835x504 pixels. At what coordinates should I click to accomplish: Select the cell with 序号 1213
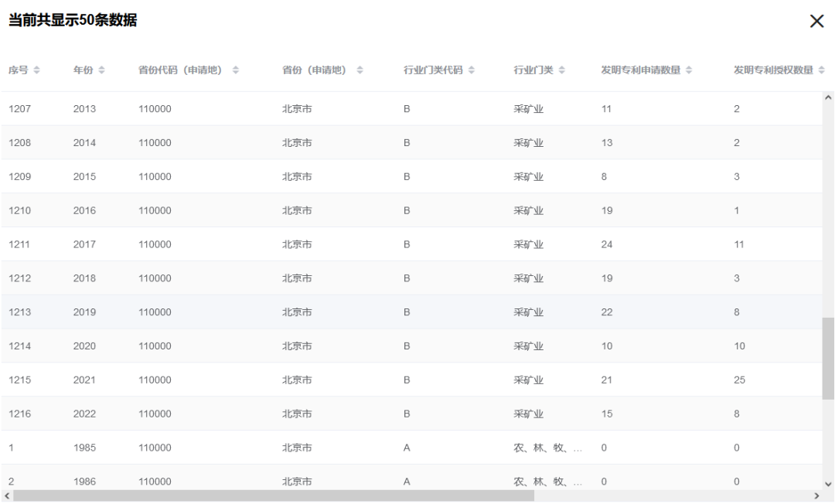[19, 312]
